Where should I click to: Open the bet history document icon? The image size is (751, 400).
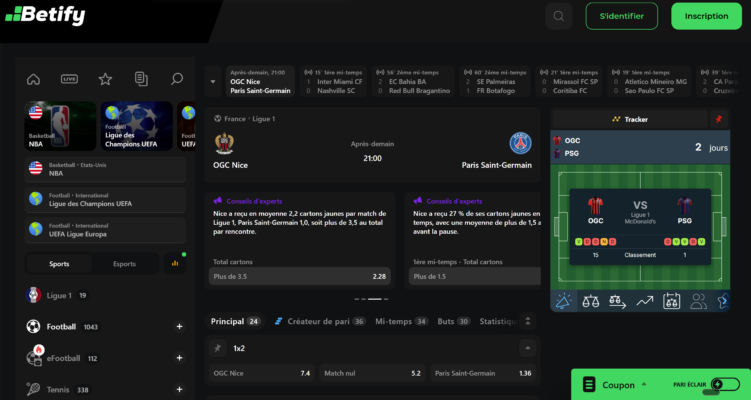pos(141,79)
